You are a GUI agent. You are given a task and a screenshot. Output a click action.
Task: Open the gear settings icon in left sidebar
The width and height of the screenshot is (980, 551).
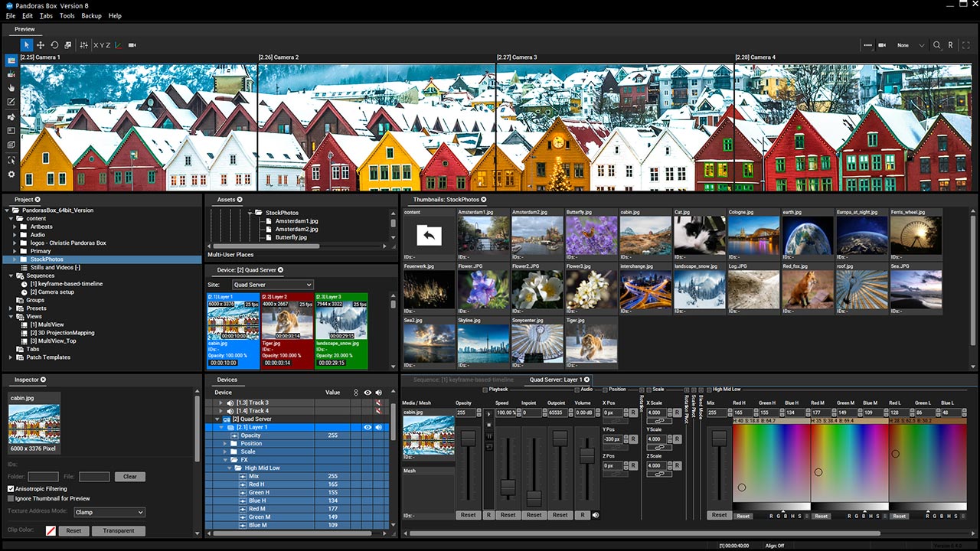(11, 174)
